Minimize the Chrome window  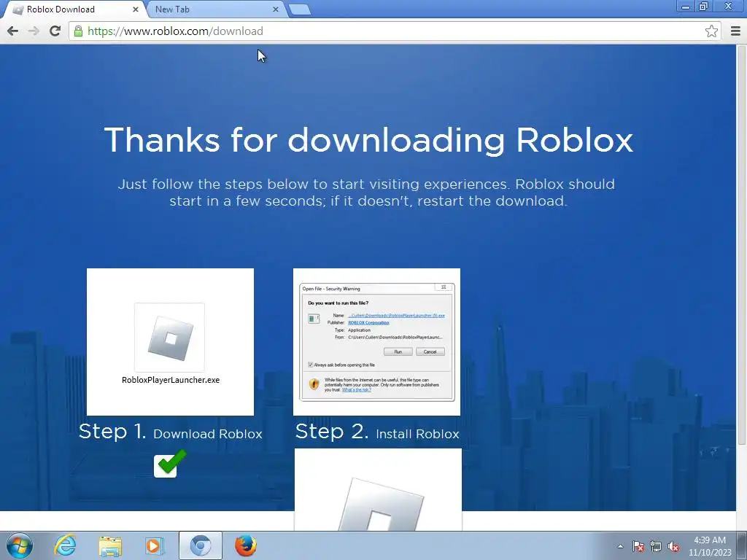(x=686, y=7)
